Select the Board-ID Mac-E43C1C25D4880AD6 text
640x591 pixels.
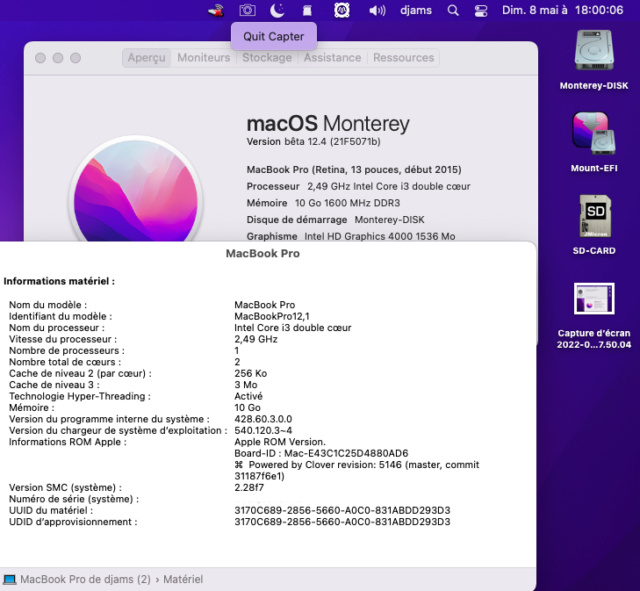point(321,453)
